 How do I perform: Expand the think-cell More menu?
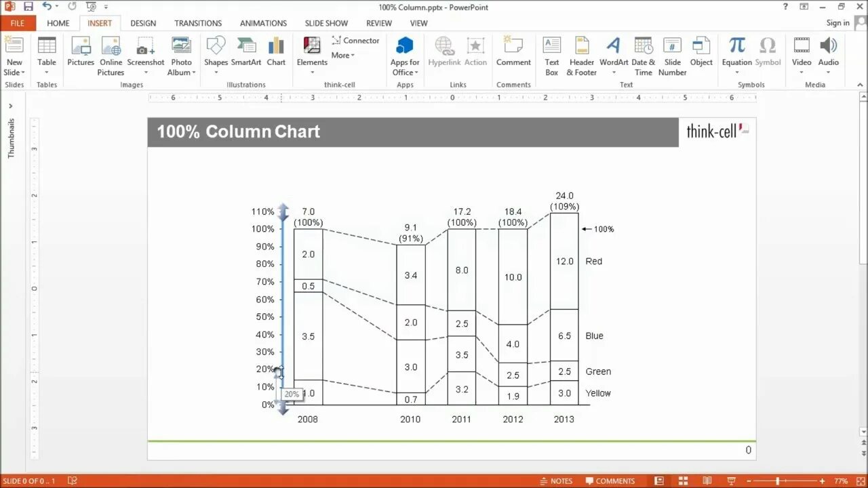coord(343,56)
